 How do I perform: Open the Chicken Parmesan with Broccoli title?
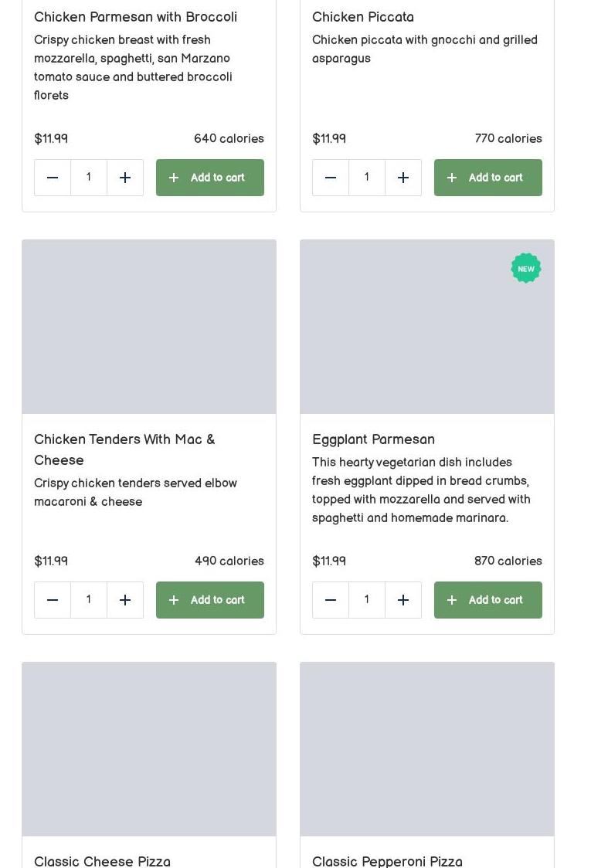point(135,17)
